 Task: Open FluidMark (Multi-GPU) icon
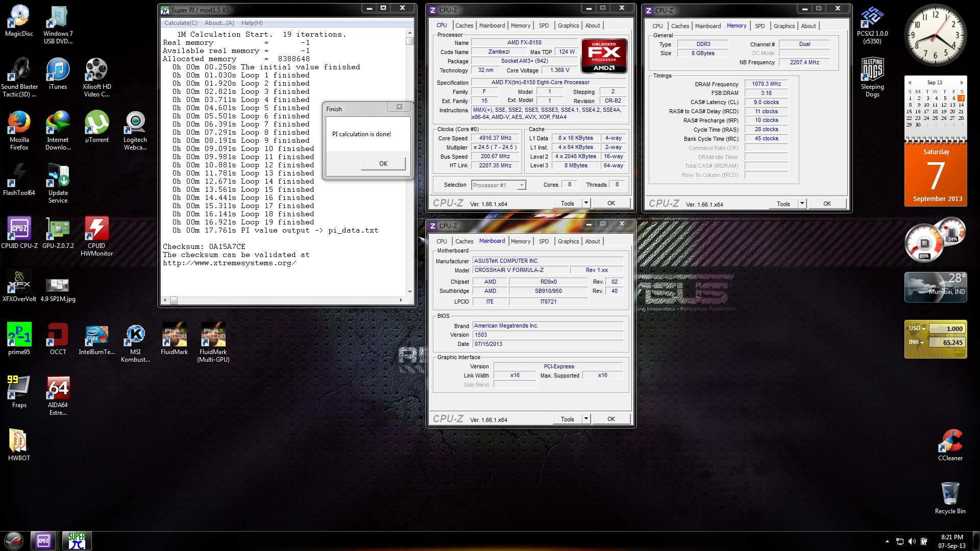pyautogui.click(x=213, y=342)
